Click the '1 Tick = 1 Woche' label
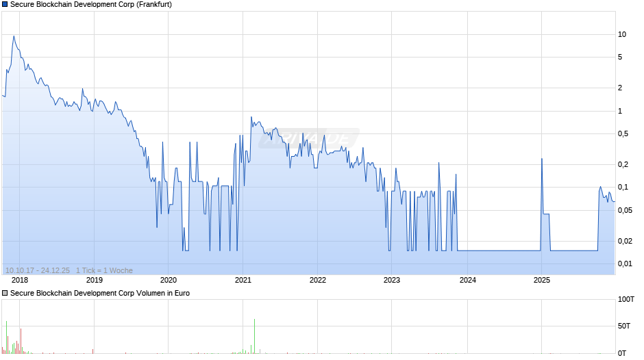This screenshot has height=360, width=644. tap(104, 270)
